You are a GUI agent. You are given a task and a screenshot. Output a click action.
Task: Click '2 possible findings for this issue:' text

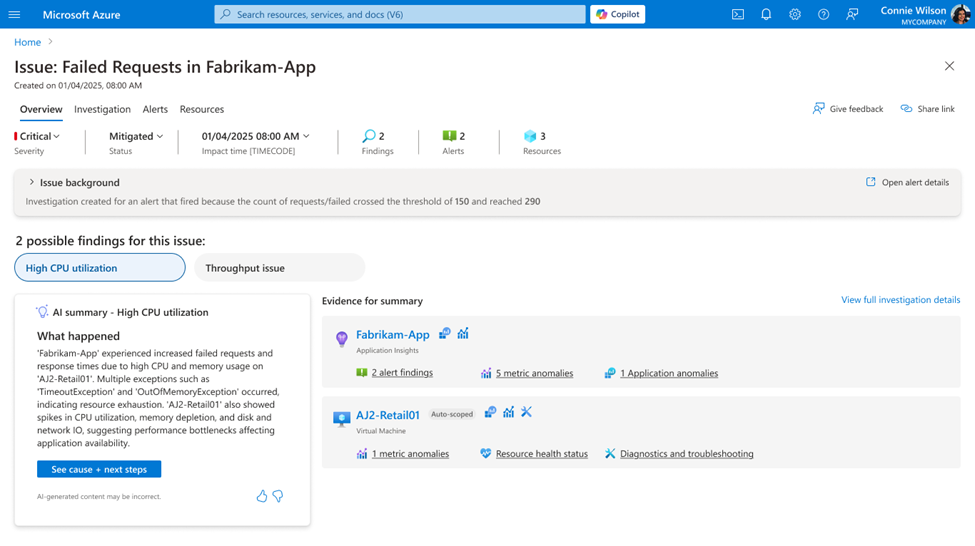pyautogui.click(x=110, y=241)
